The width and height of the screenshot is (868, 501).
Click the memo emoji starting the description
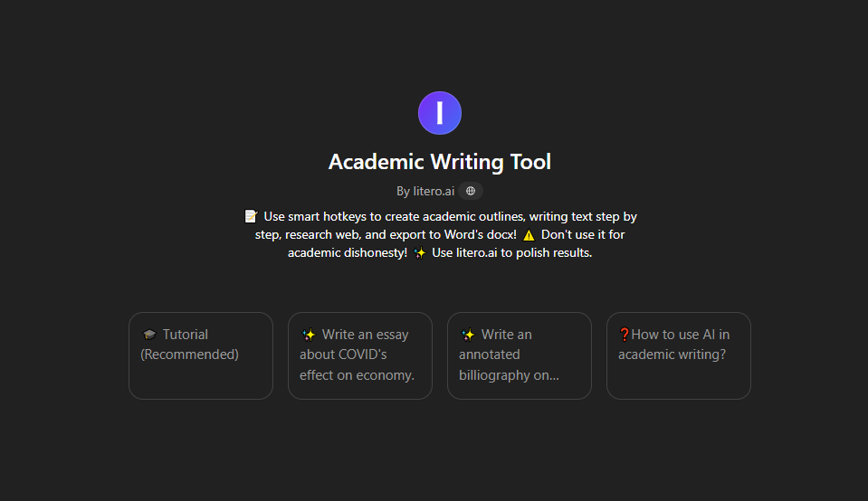click(251, 216)
